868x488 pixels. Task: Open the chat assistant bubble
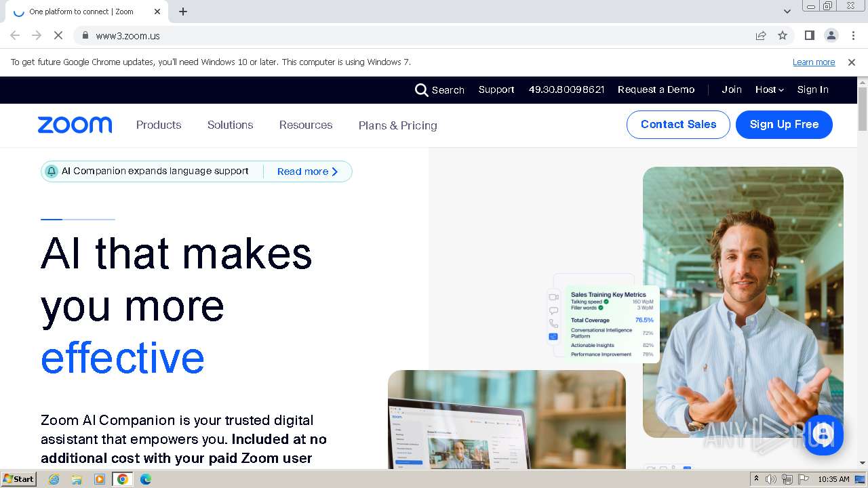tap(823, 434)
